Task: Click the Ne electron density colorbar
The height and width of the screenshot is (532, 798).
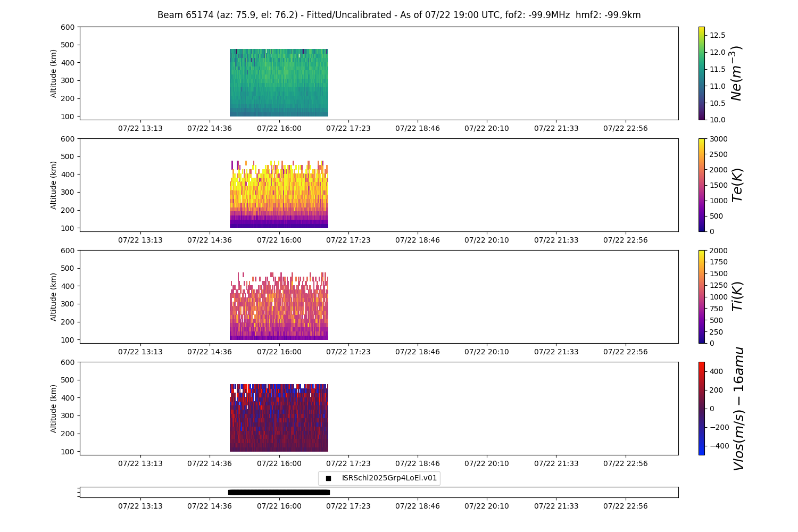Action: pos(701,73)
